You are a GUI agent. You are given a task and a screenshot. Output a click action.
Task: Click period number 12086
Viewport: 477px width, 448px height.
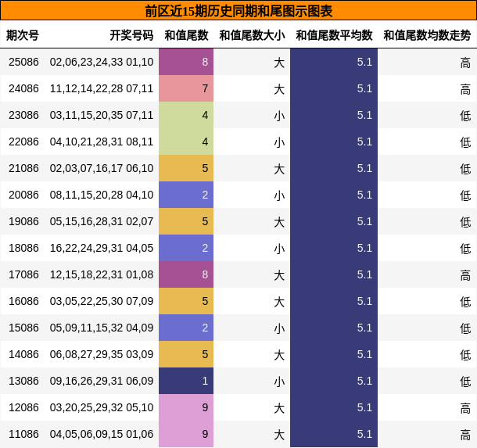coord(23,407)
